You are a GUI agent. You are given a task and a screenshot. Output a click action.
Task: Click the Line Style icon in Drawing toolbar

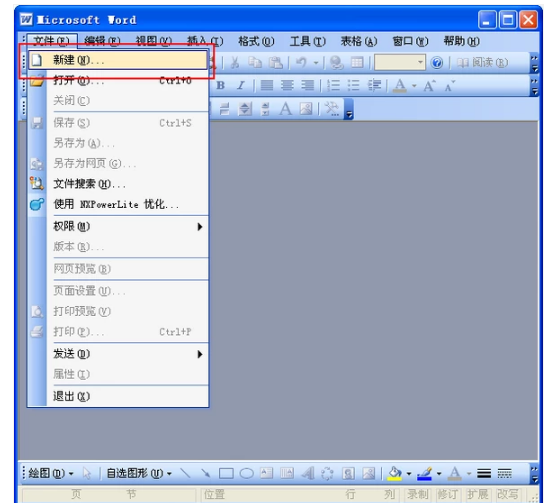pyautogui.click(x=484, y=473)
